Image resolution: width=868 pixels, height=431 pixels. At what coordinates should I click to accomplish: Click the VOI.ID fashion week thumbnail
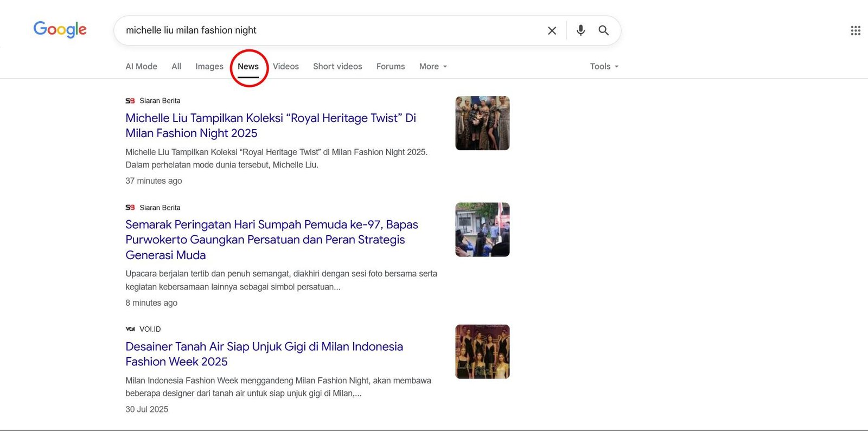(482, 351)
